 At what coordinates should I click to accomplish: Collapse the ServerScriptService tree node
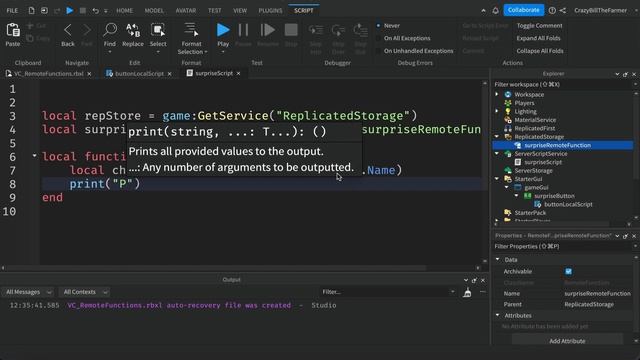pyautogui.click(x=497, y=153)
